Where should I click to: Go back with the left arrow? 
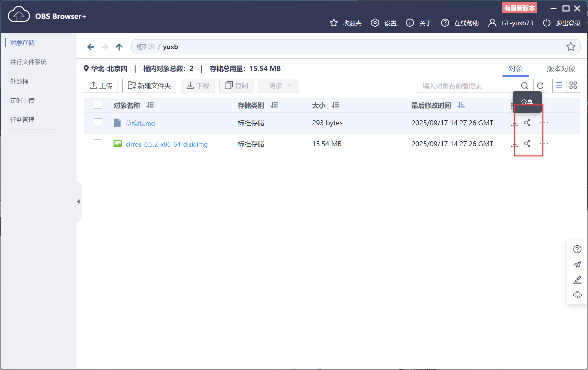91,47
